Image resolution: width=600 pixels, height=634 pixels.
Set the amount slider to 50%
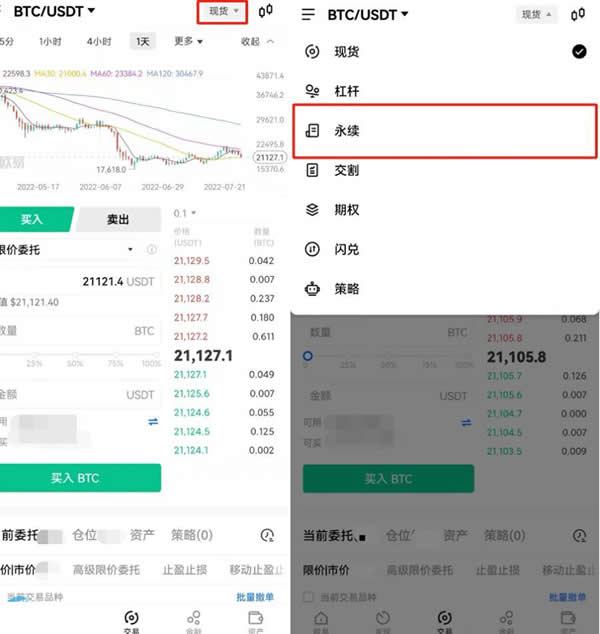(75, 355)
